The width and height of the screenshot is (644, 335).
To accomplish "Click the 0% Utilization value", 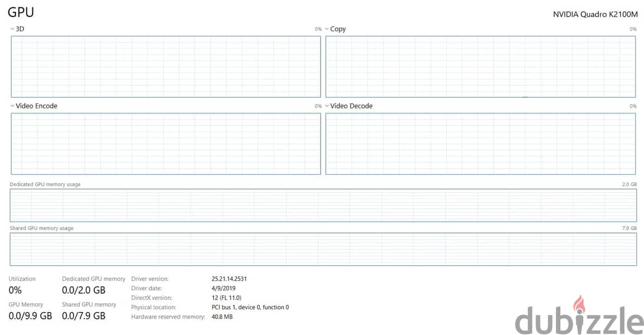I will pos(15,290).
